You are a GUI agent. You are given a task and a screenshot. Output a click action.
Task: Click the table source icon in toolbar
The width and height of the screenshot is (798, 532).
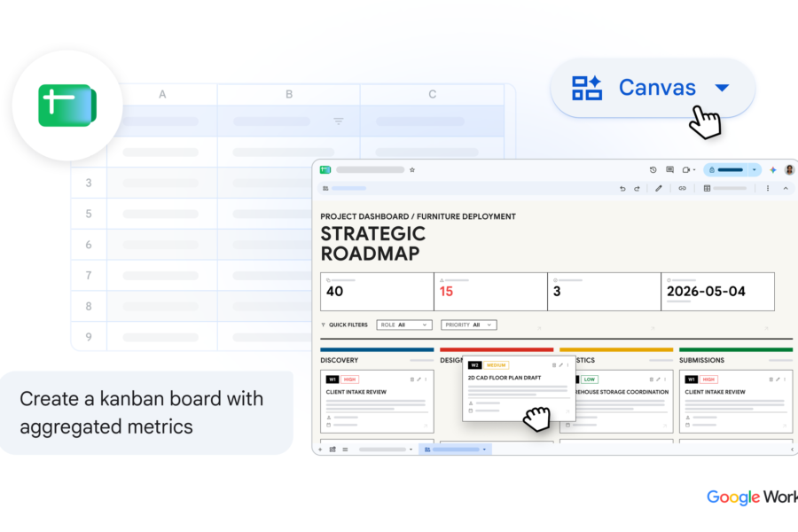click(x=707, y=188)
